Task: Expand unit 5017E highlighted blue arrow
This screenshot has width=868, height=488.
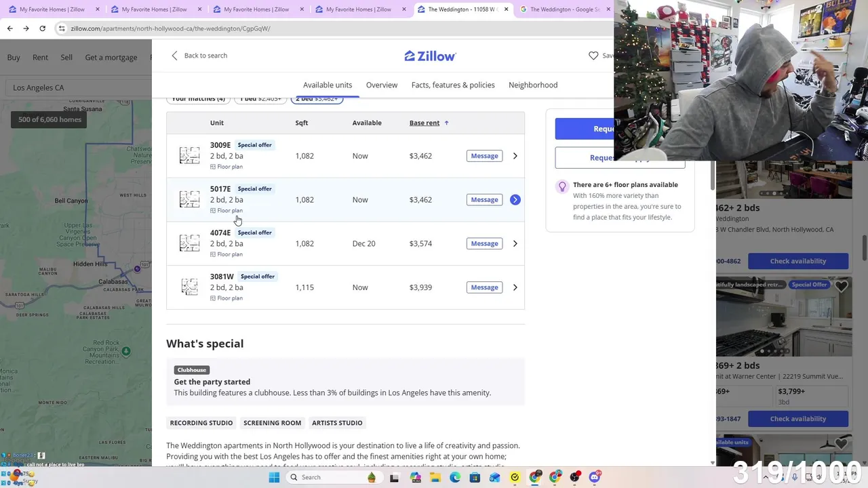Action: pos(515,199)
